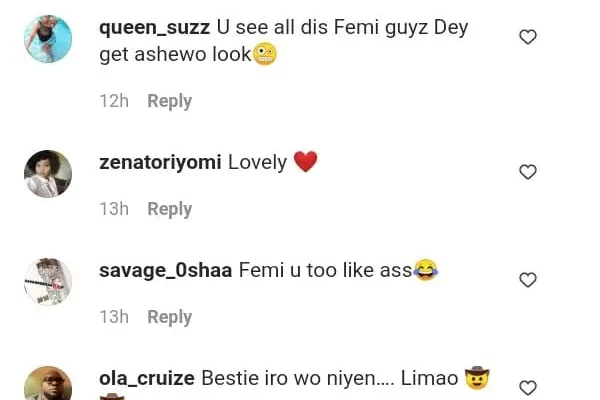Open queen_suzz's profile picture
The image size is (600, 400).
point(48,39)
